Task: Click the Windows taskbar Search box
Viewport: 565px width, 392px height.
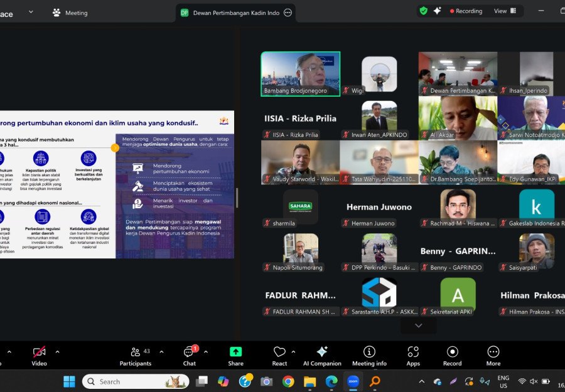Action: coord(135,381)
